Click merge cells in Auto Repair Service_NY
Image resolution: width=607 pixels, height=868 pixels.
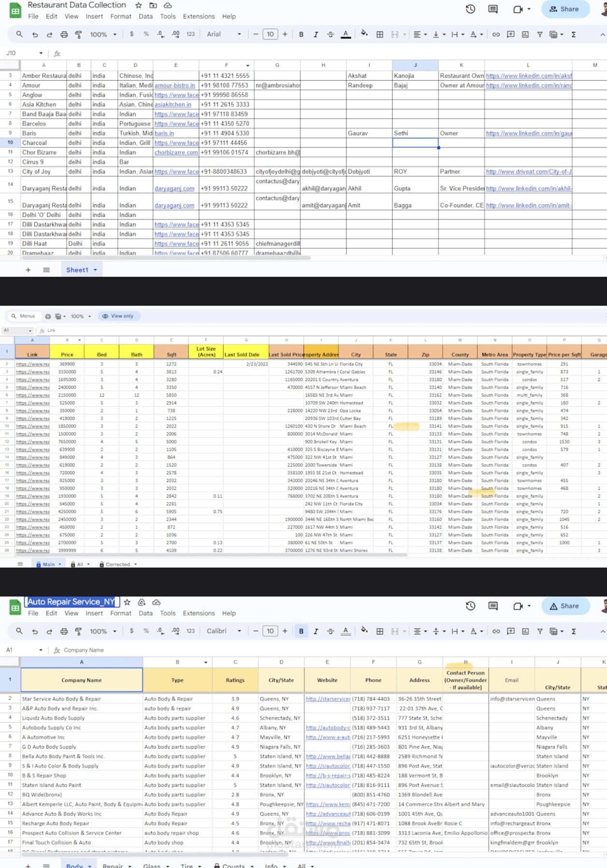pos(395,631)
